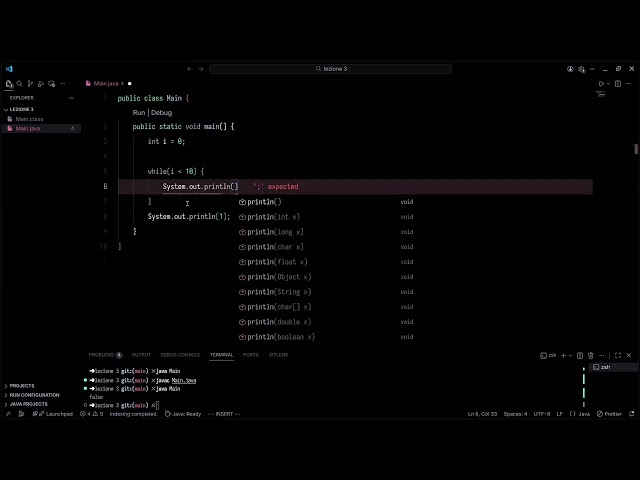640x480 pixels.
Task: Open the Remote Explorer view icon
Action: pyautogui.click(x=51, y=84)
